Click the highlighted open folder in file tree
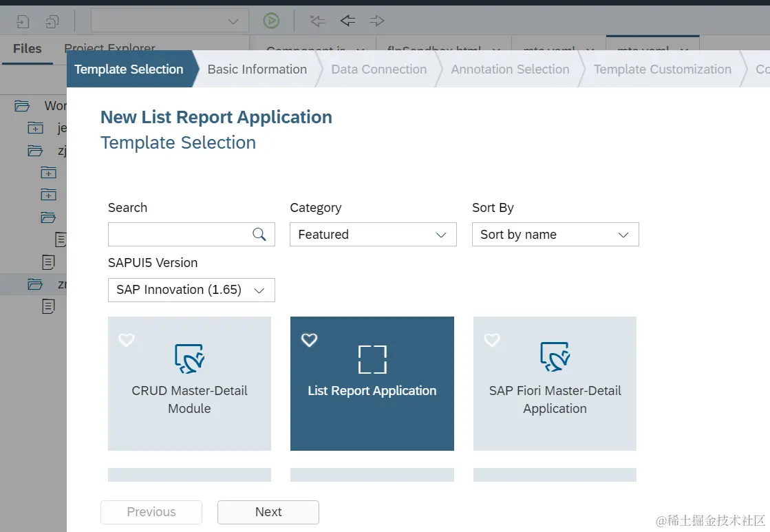The width and height of the screenshot is (770, 532). point(35,284)
